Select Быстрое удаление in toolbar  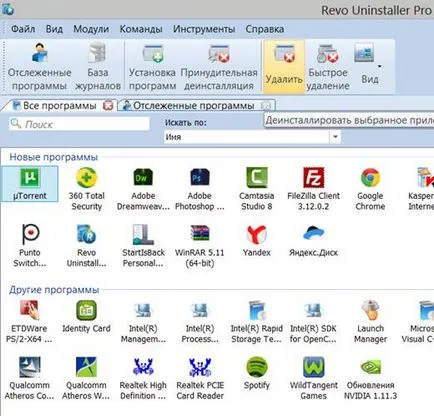(328, 67)
